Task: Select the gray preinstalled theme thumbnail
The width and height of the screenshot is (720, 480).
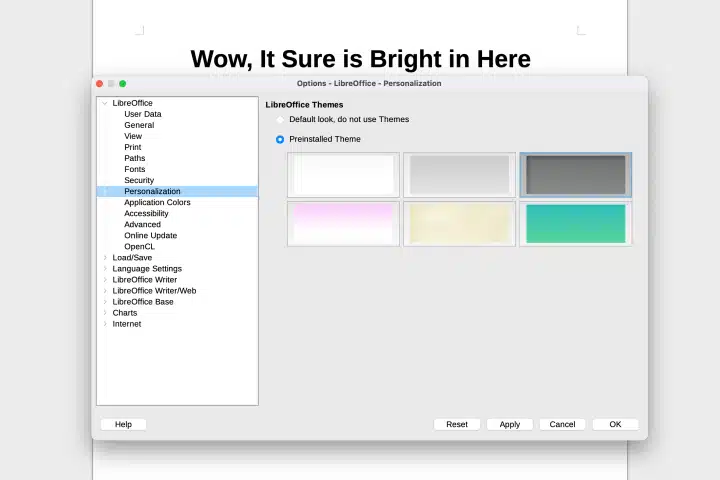Action: point(459,175)
